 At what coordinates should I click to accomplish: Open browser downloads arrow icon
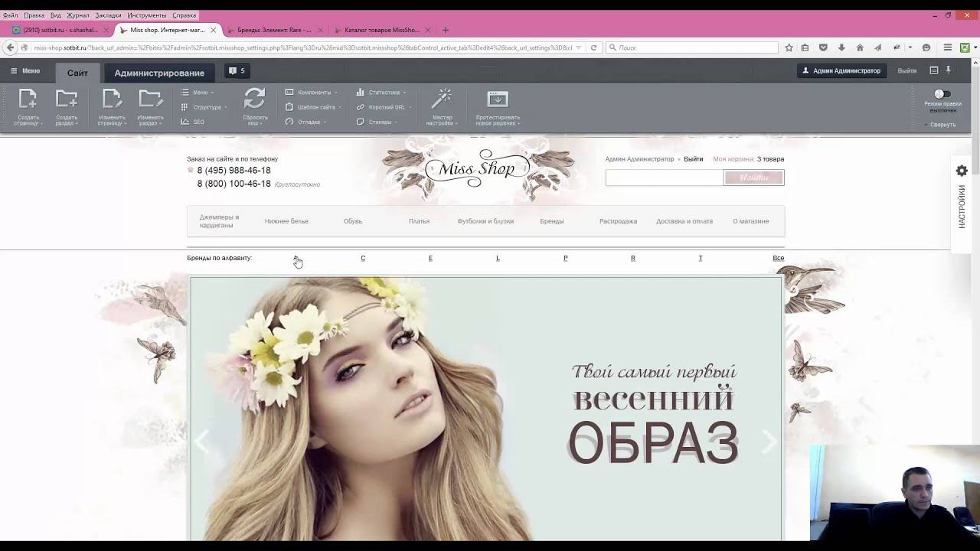click(841, 47)
